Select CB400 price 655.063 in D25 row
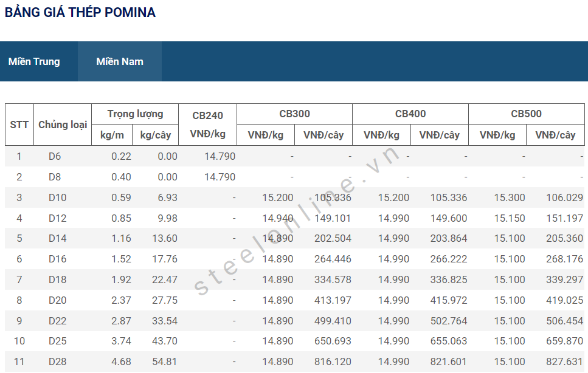 click(x=449, y=341)
